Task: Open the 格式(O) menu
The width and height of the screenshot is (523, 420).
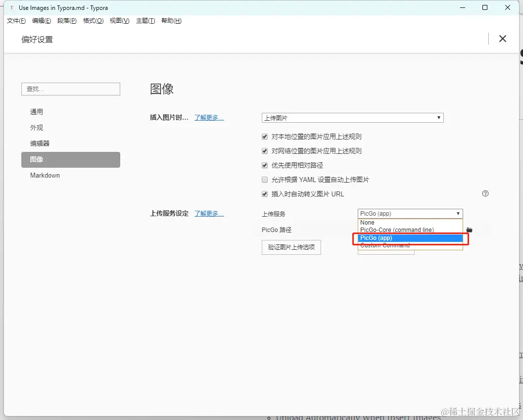Action: pos(93,21)
